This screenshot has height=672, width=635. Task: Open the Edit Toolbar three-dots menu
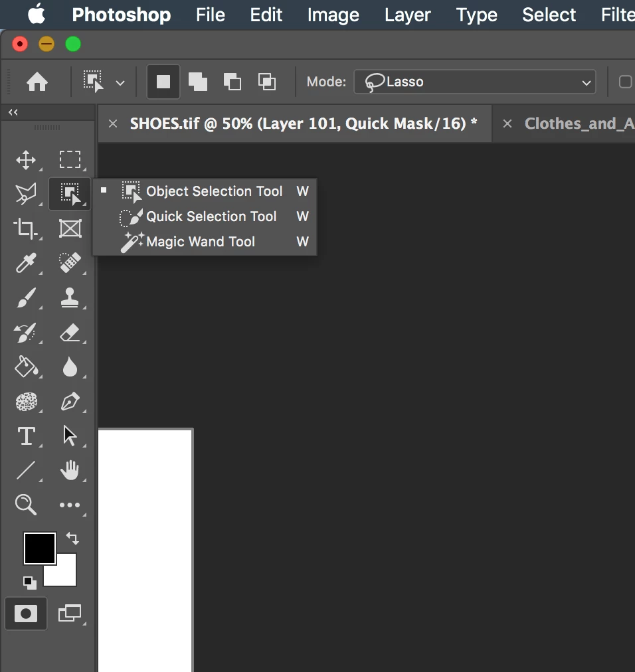pyautogui.click(x=70, y=505)
